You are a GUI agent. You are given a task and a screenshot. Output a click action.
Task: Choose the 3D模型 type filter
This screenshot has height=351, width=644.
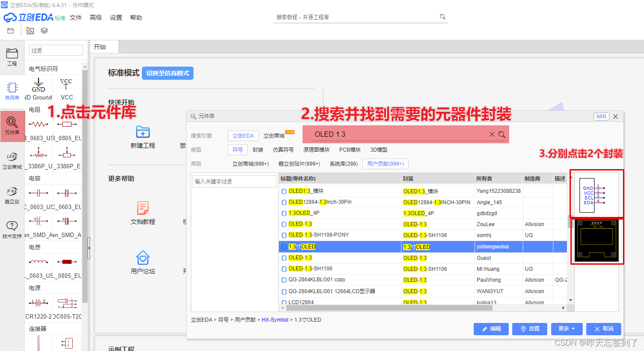pyautogui.click(x=379, y=150)
